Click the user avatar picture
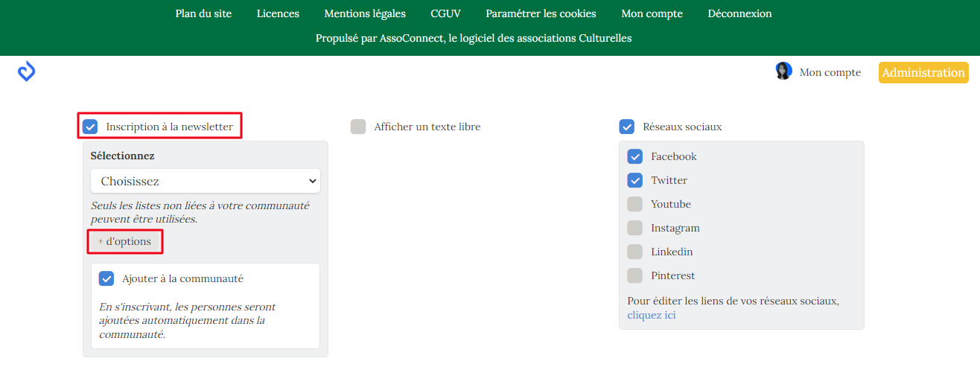The image size is (980, 367). click(783, 71)
